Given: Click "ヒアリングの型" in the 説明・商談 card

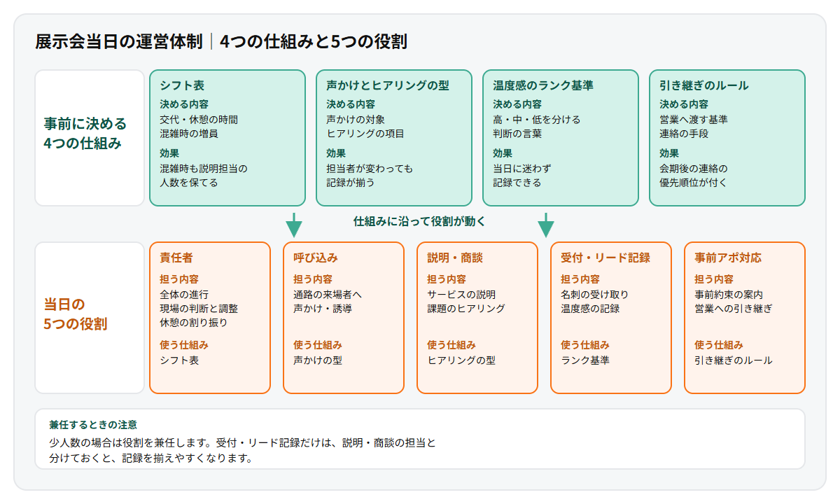Looking at the screenshot, I should tap(461, 360).
